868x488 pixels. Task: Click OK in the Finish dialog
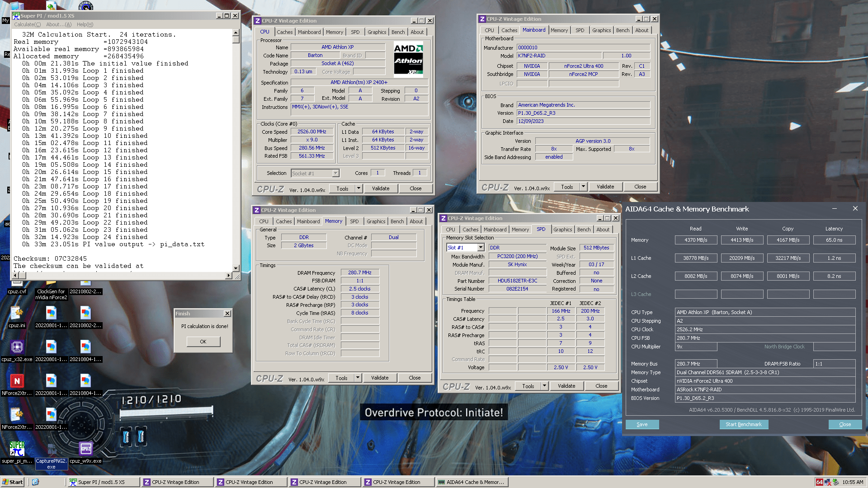click(x=203, y=342)
